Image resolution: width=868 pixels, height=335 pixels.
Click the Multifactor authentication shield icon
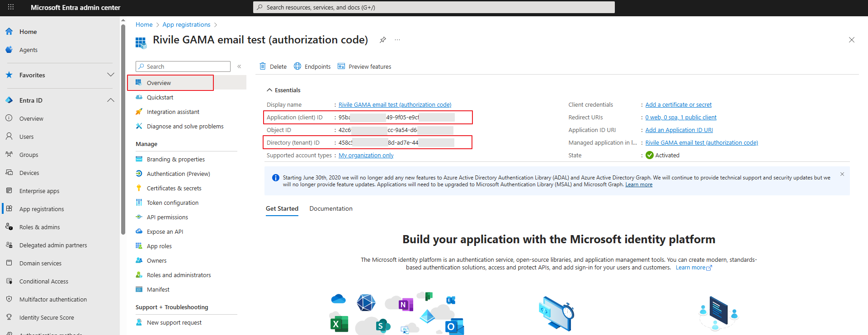pos(9,299)
